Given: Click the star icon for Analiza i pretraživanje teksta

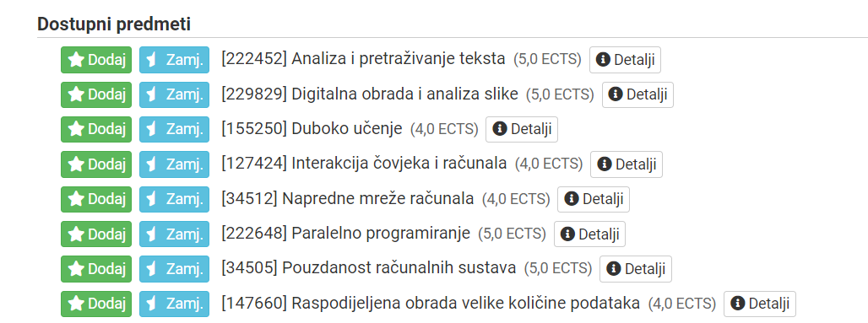Looking at the screenshot, I should click(75, 60).
